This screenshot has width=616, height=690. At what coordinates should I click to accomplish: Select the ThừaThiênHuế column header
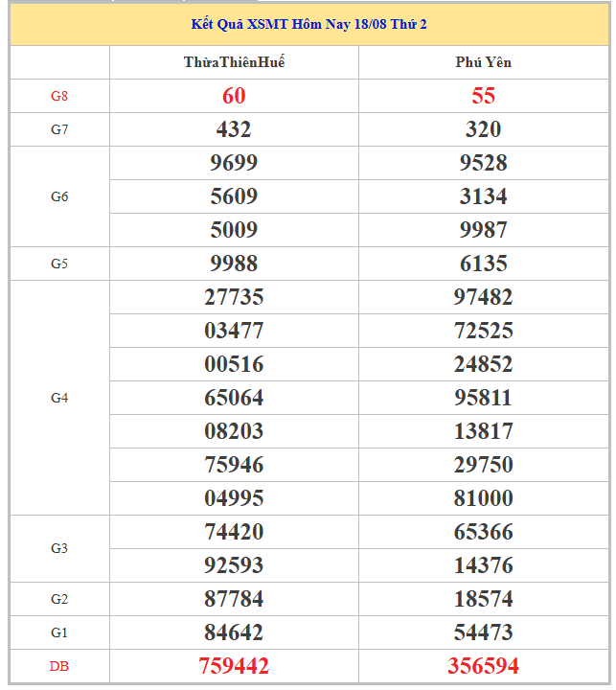tap(234, 62)
